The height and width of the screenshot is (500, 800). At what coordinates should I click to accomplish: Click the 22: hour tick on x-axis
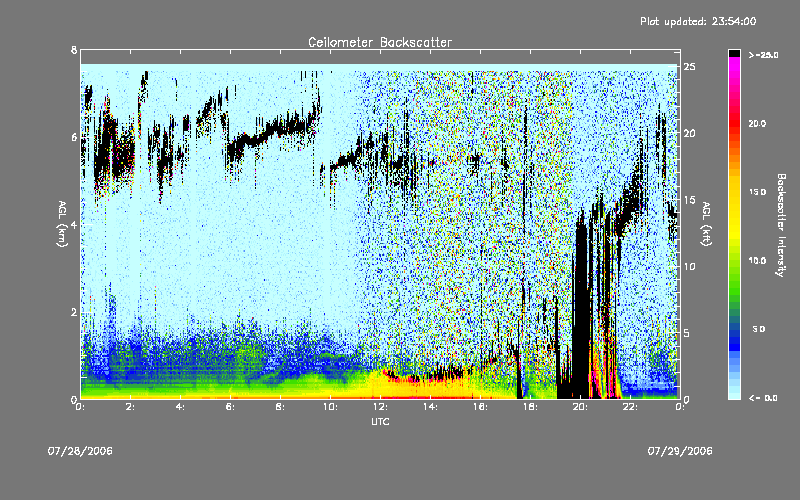click(630, 407)
